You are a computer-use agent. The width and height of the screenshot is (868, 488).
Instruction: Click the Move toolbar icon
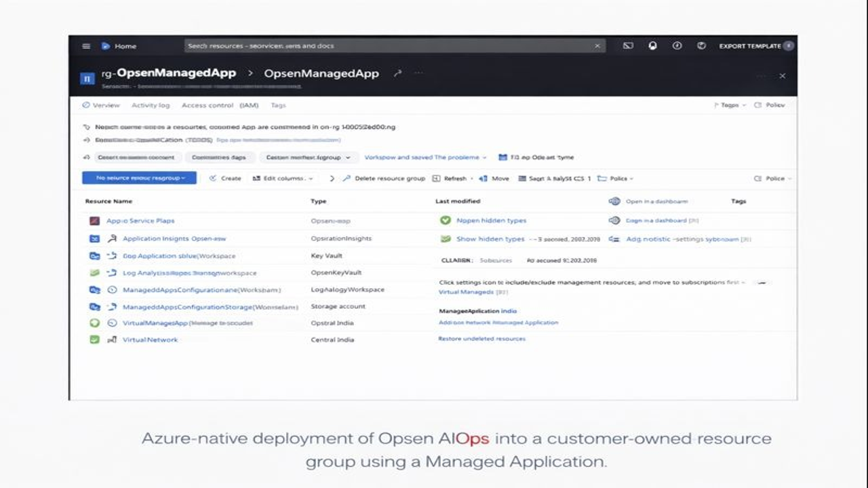(x=483, y=178)
